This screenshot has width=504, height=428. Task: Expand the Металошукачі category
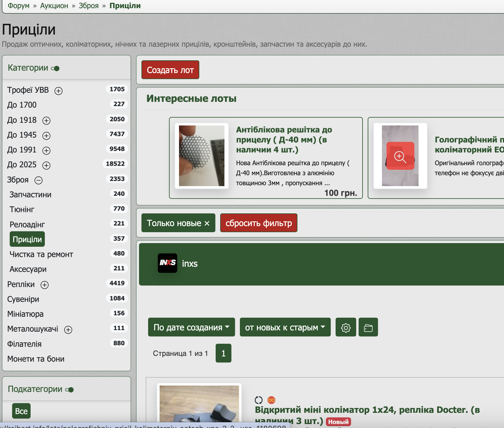[68, 330]
